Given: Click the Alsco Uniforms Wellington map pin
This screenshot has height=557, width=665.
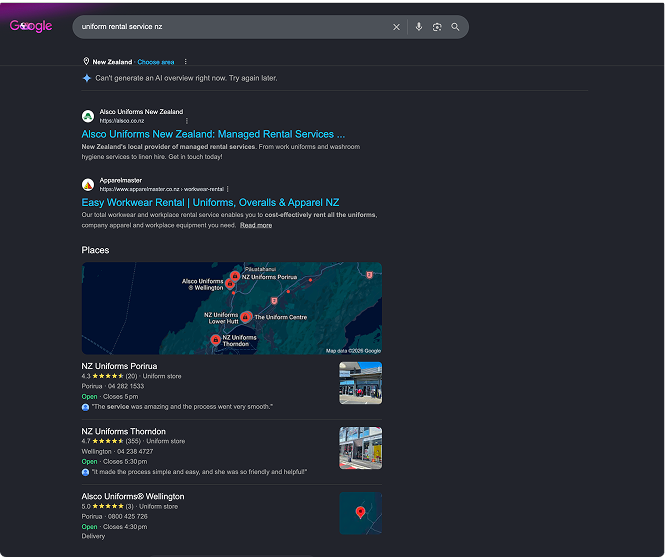Looking at the screenshot, I should (230, 284).
